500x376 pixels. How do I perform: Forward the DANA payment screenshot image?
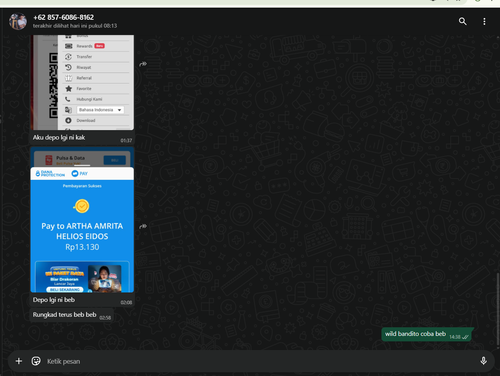coord(143,226)
